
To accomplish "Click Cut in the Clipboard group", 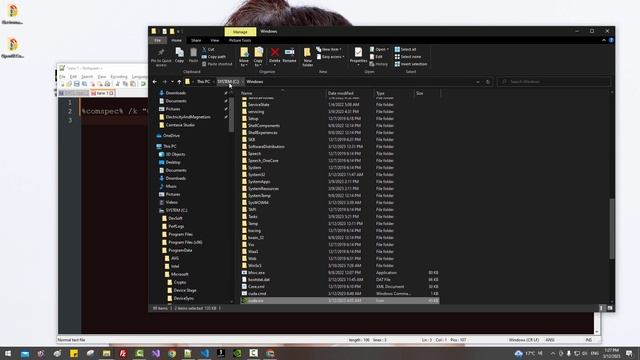I will click(x=208, y=49).
